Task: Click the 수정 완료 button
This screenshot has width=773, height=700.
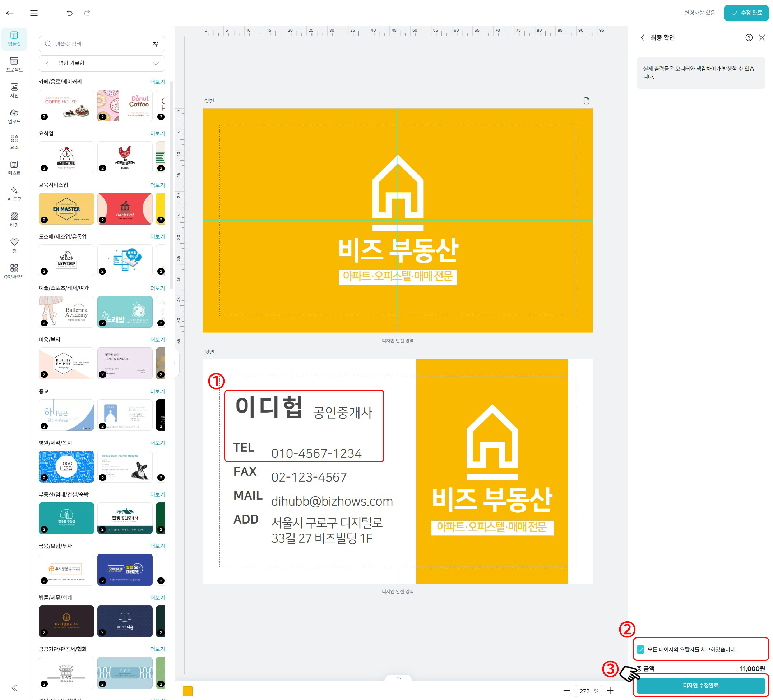Action: click(x=745, y=13)
